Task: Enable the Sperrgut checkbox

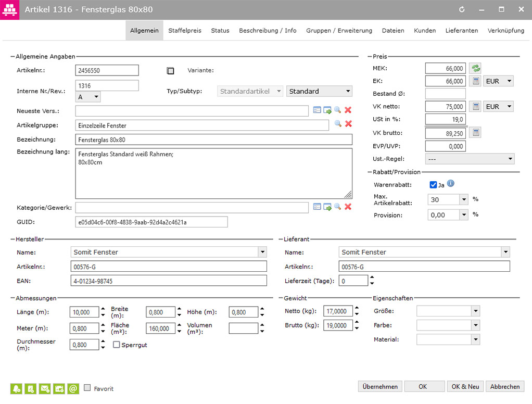Action: pos(117,345)
